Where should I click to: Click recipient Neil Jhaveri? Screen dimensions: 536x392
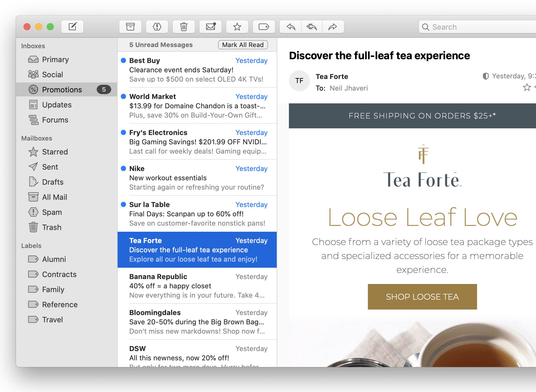click(349, 88)
